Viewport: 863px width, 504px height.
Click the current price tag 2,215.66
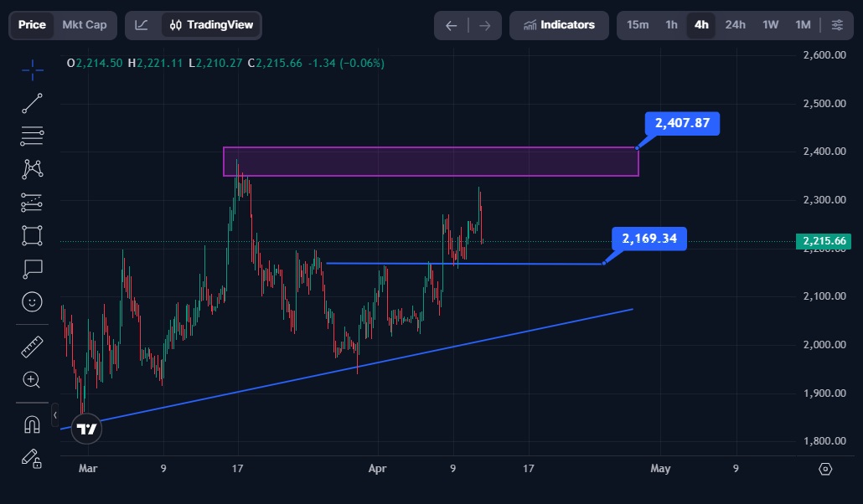click(824, 241)
